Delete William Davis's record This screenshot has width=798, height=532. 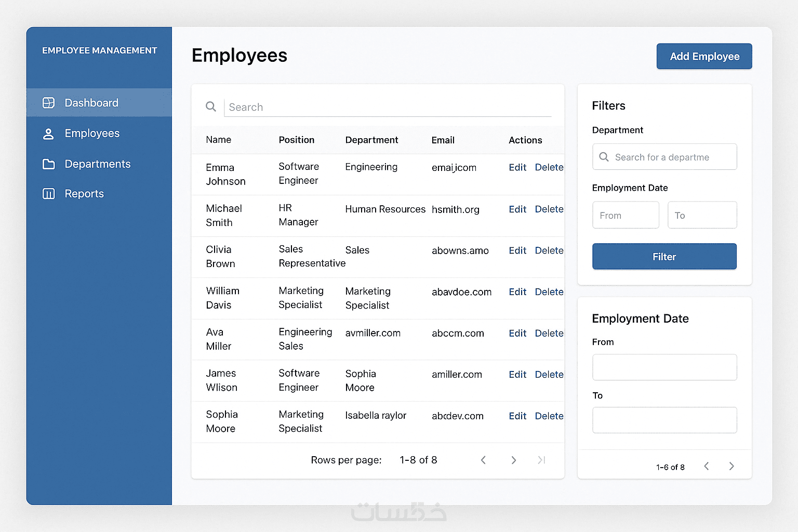(549, 292)
